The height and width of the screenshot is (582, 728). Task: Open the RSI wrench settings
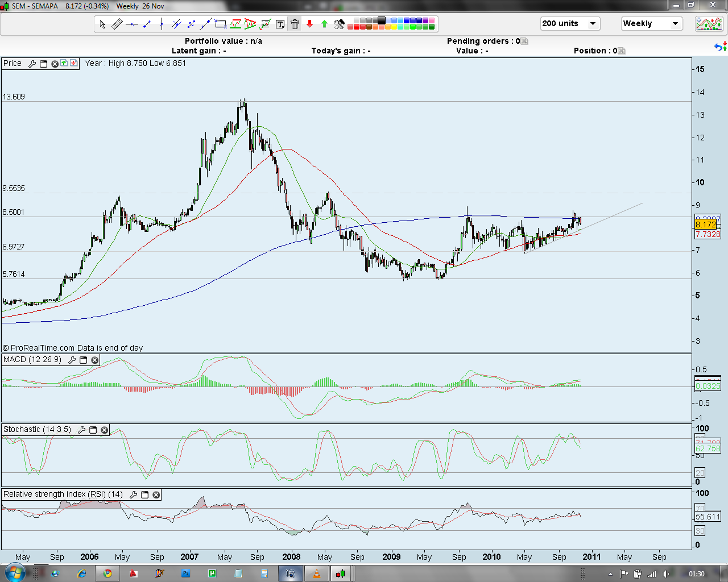[134, 494]
